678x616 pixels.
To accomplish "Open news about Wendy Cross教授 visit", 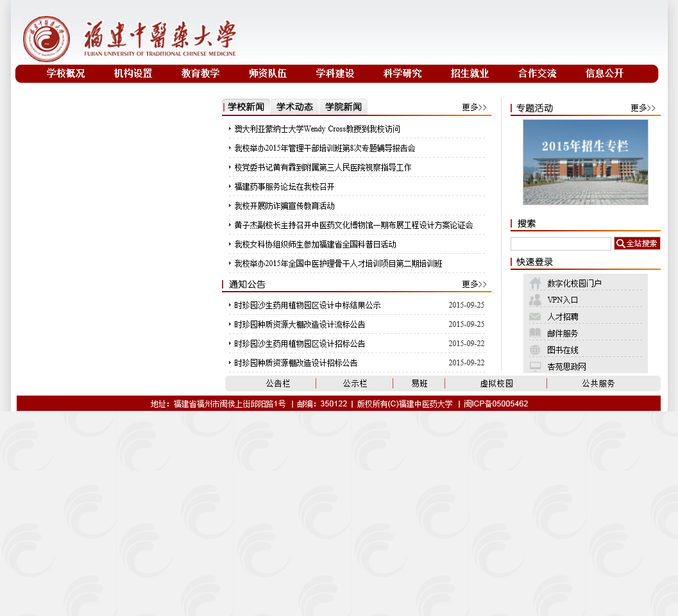I will pos(317,129).
